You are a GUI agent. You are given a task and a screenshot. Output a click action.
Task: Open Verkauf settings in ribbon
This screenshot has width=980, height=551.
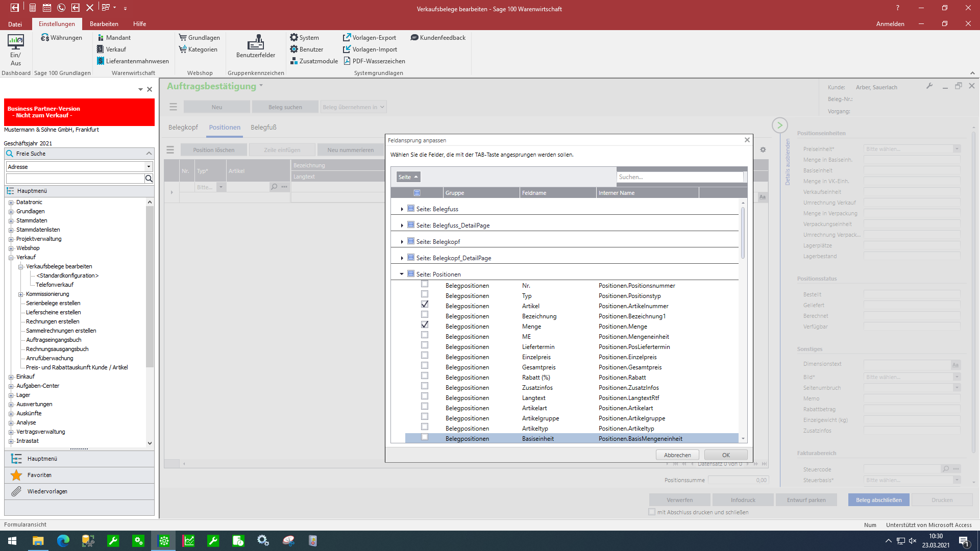111,49
